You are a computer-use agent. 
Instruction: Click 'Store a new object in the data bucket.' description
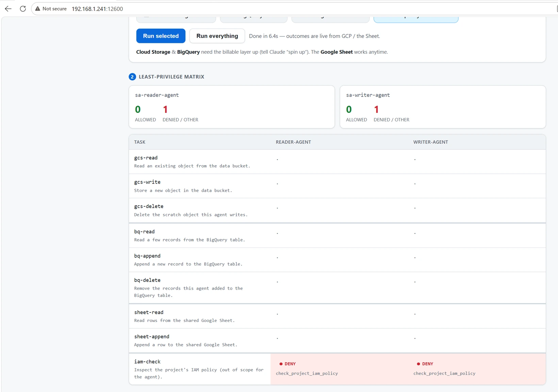point(183,190)
